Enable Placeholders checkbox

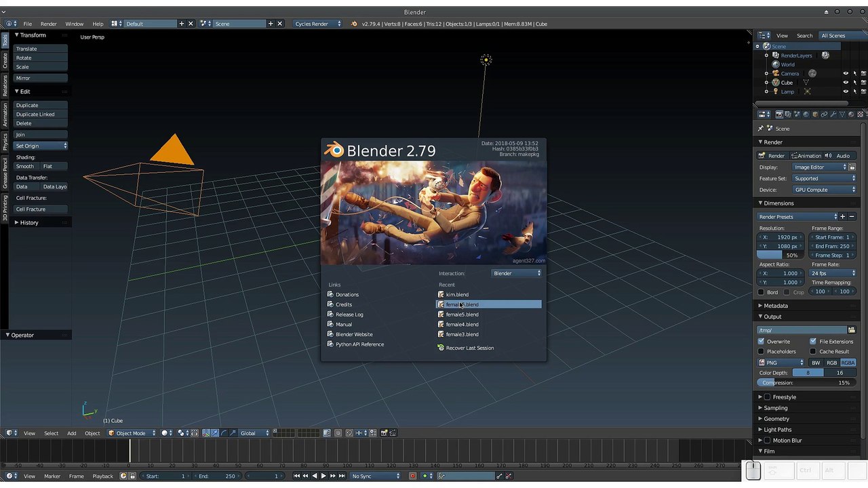coord(761,352)
